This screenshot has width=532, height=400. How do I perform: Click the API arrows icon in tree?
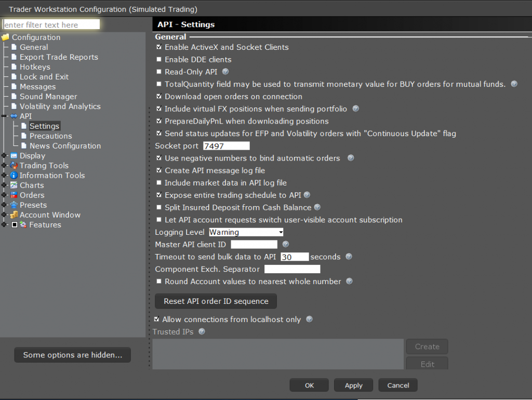tap(14, 116)
